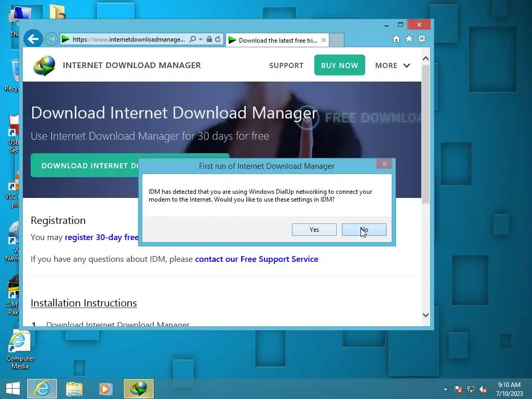Go to browser Home icon

click(x=396, y=38)
